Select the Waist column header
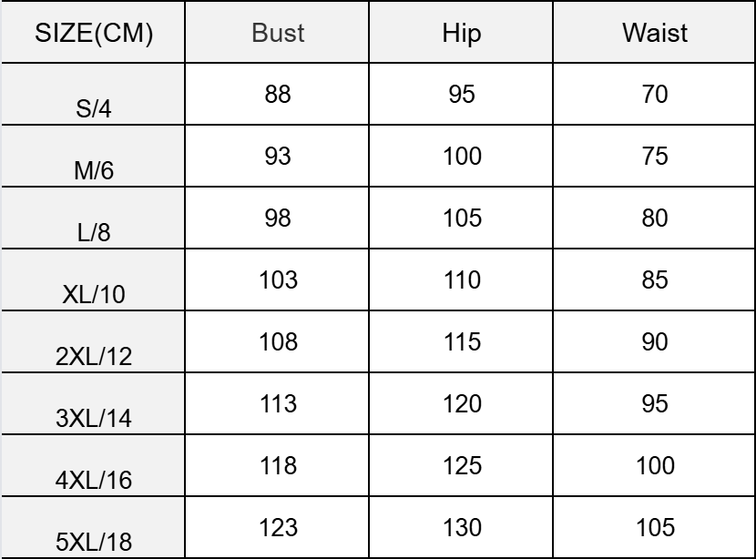 654,35
